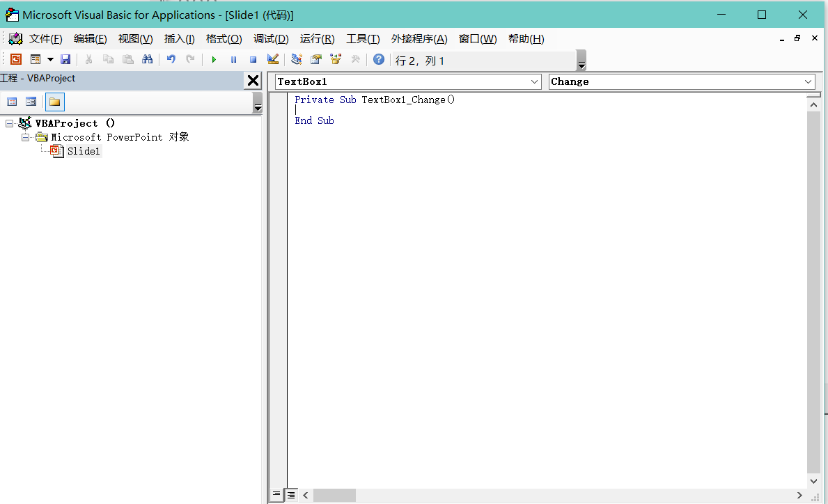Image resolution: width=828 pixels, height=504 pixels.
Task: Collapse the VBAProject tree node
Action: [10, 123]
